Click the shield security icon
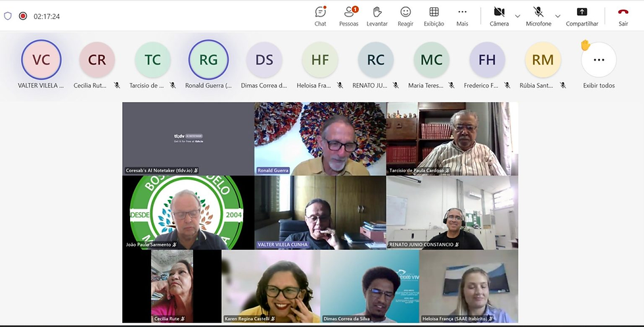 pos(8,16)
